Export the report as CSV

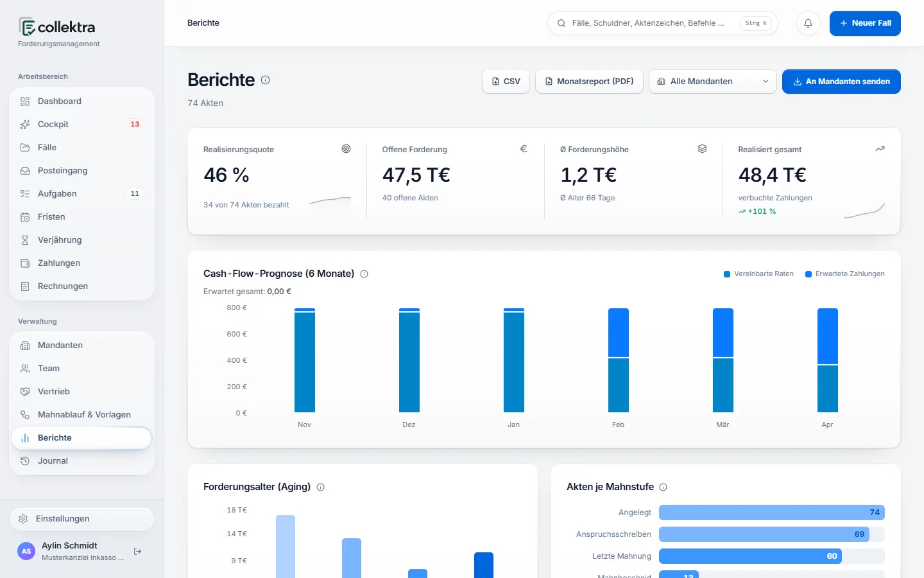[x=506, y=82]
